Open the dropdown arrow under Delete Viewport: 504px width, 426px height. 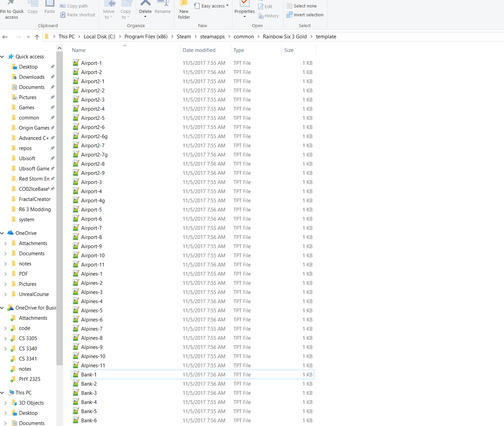pyautogui.click(x=145, y=17)
